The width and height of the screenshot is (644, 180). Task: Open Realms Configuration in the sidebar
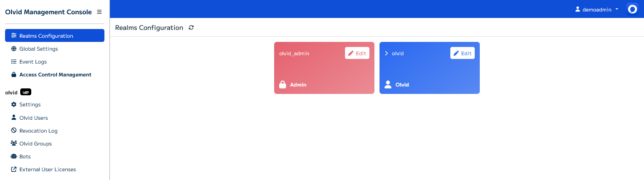[55, 35]
